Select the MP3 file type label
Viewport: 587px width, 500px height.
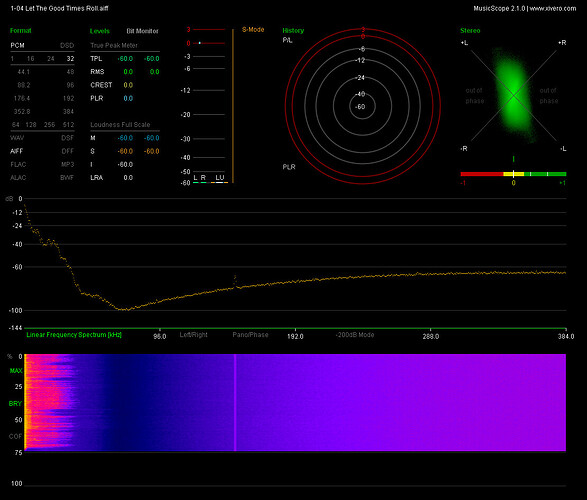pos(68,165)
